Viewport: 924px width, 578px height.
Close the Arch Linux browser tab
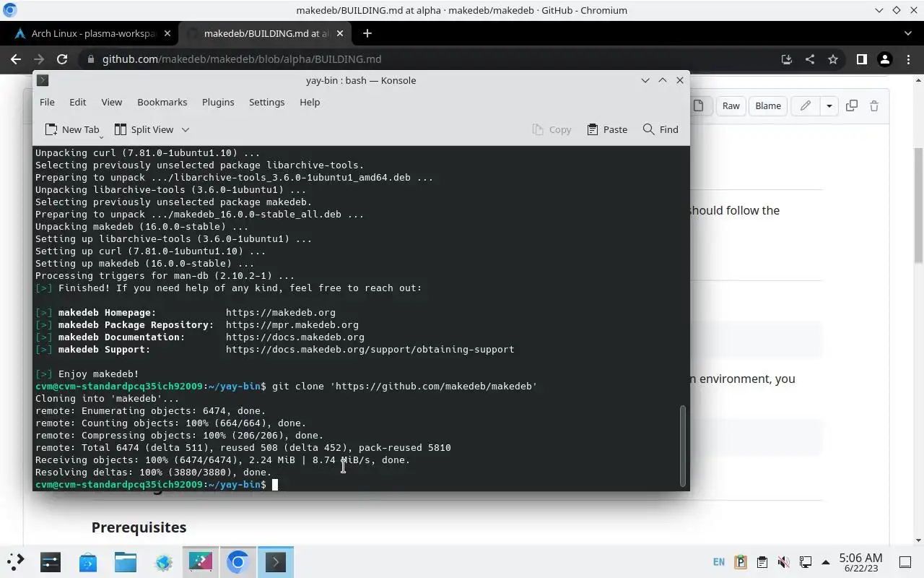(167, 33)
